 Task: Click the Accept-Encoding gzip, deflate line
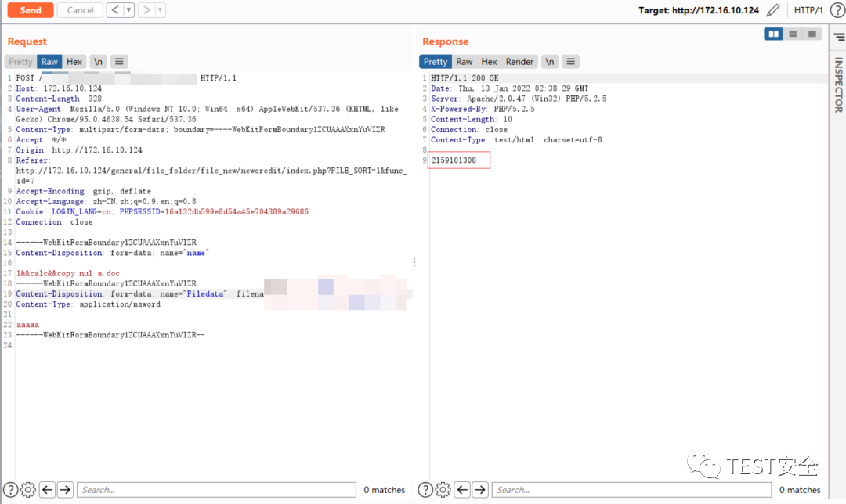tap(83, 191)
